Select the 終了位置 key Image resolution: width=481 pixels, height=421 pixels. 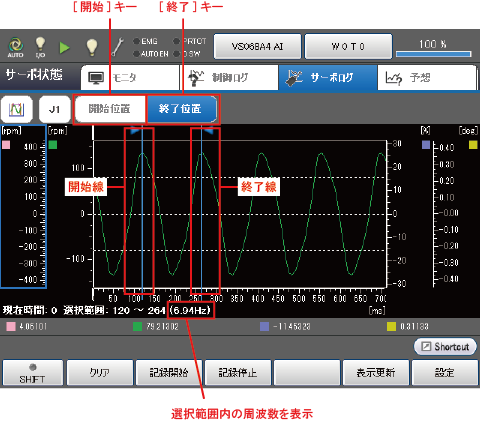tap(182, 109)
